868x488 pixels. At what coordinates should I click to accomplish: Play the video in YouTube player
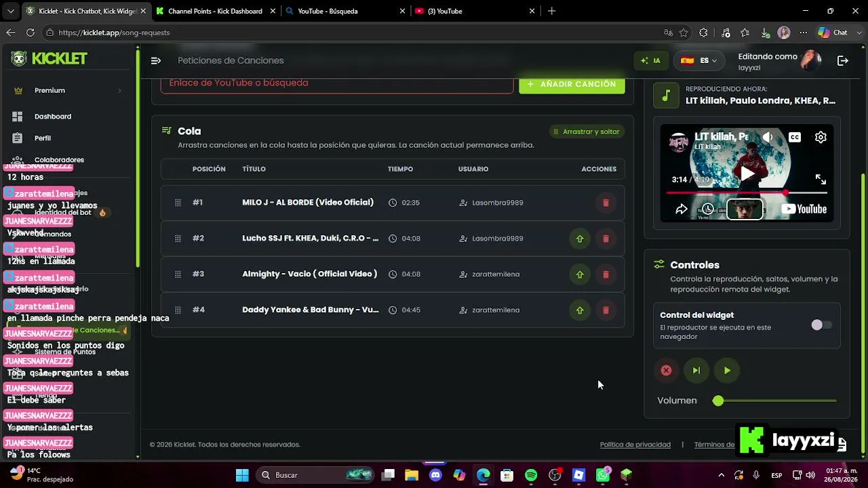[x=747, y=173]
